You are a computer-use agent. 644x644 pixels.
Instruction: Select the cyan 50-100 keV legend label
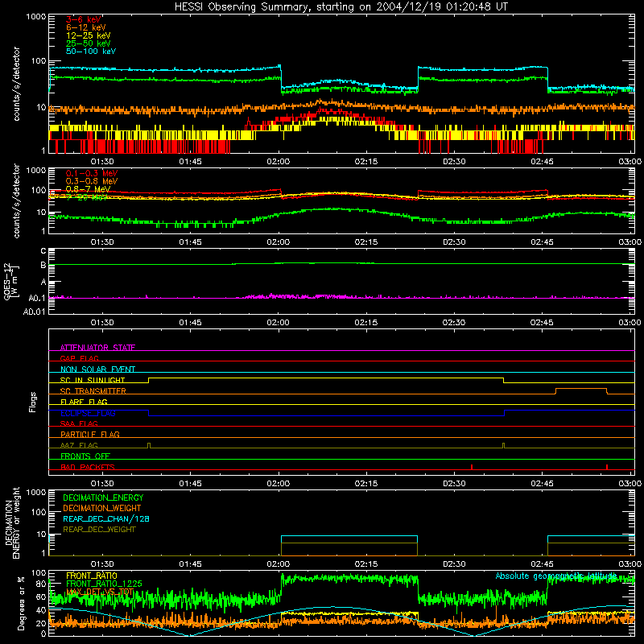[x=91, y=52]
